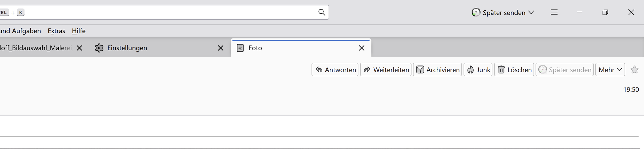
Task: Forward the message with Weiterleiten
Action: point(386,70)
